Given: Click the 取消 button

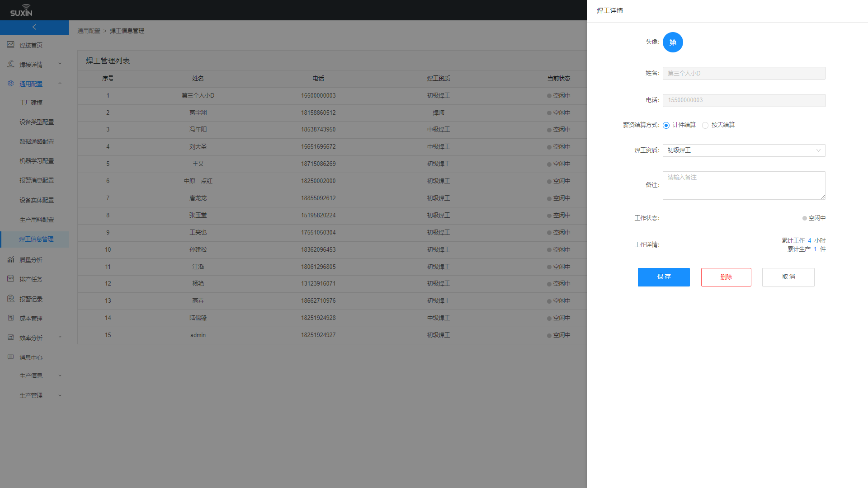Looking at the screenshot, I should [x=788, y=277].
